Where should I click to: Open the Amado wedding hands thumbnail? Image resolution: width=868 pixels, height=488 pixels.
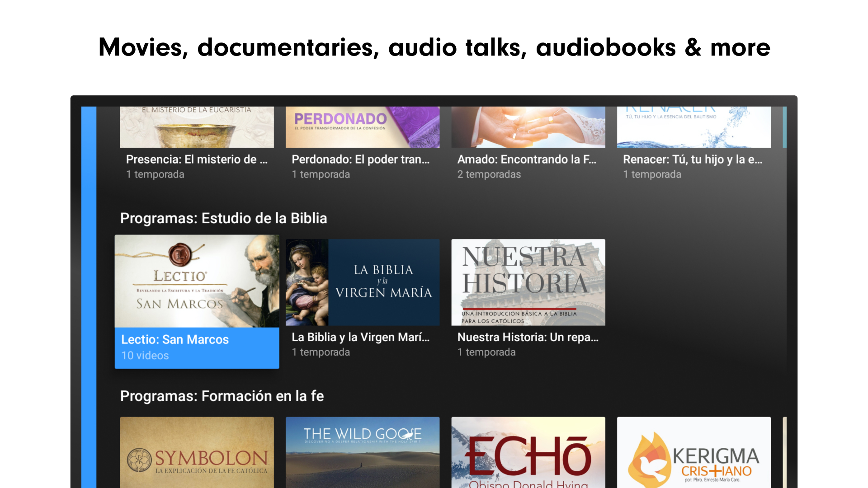[x=528, y=127]
